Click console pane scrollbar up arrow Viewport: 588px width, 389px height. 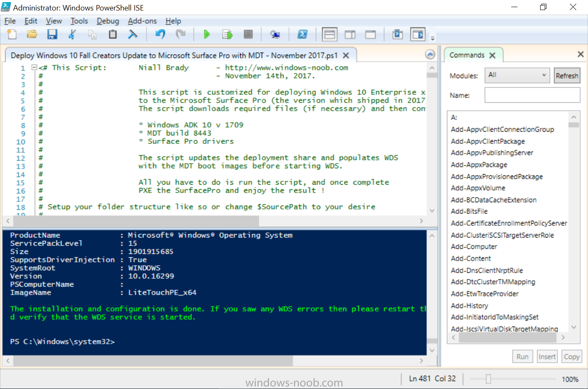click(432, 236)
